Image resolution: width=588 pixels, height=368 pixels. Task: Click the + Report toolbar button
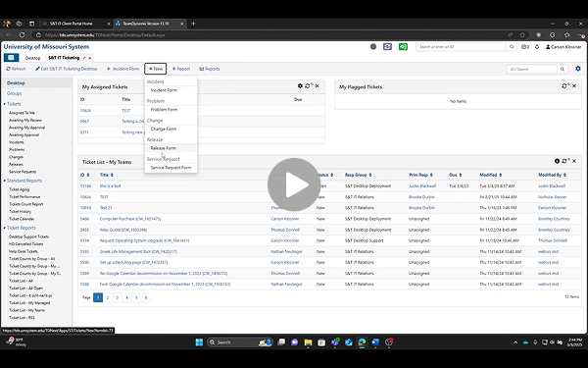180,69
